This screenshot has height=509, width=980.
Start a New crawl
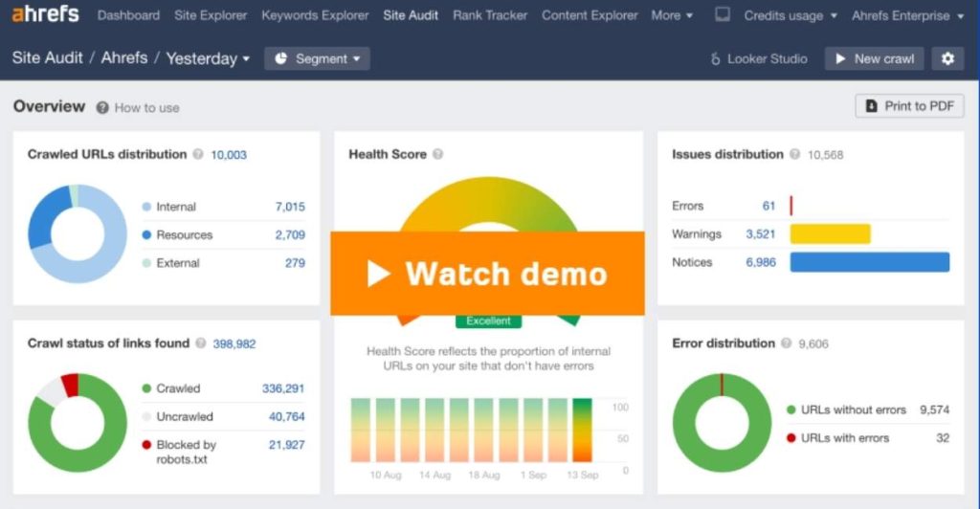[874, 58]
